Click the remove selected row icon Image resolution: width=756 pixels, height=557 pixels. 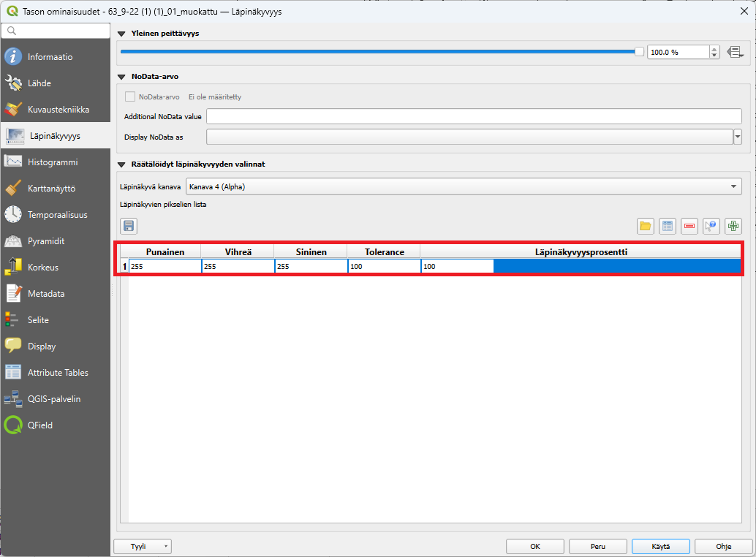tap(689, 226)
